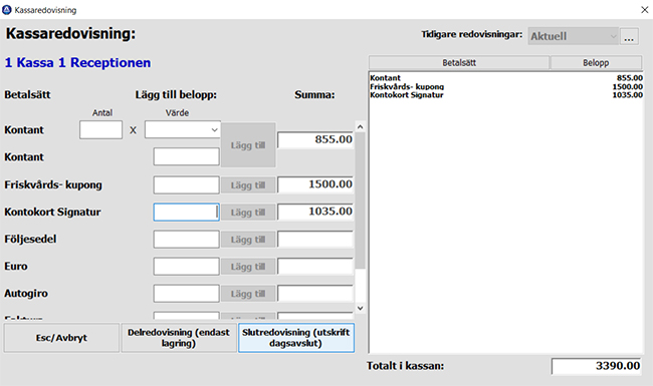This screenshot has width=653, height=386.
Task: Click Lägg till for Kontokort Signatur
Action: pyautogui.click(x=248, y=212)
